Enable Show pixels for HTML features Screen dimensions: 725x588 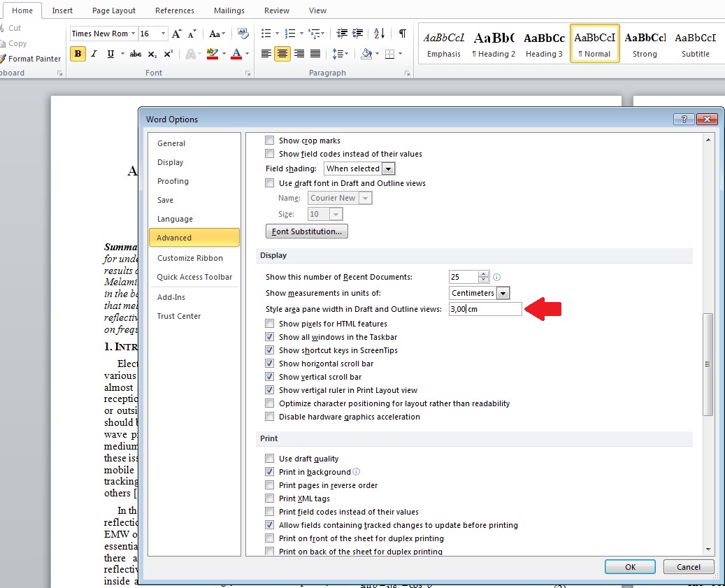(270, 324)
